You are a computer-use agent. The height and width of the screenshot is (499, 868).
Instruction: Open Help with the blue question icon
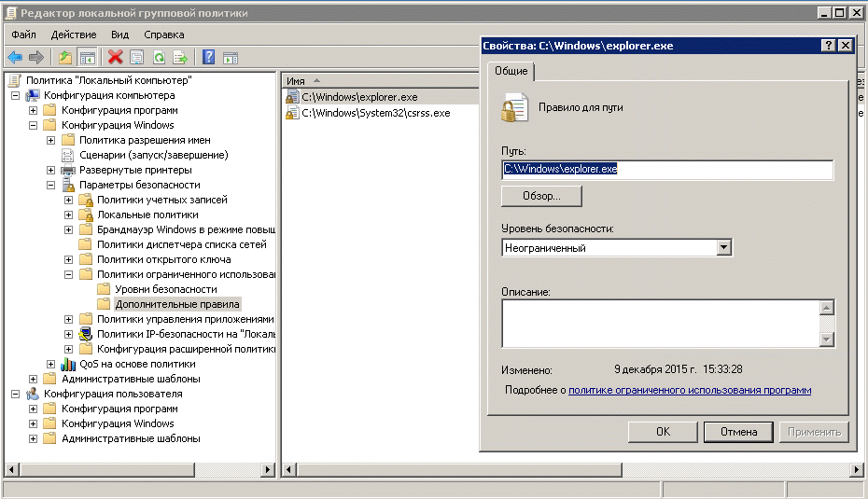[x=208, y=57]
